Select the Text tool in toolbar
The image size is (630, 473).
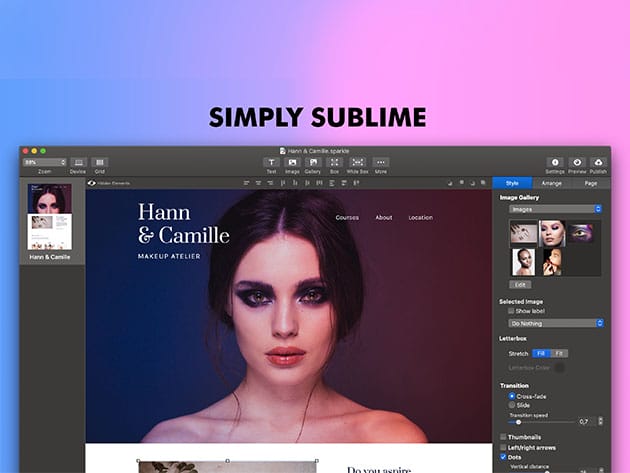(271, 162)
